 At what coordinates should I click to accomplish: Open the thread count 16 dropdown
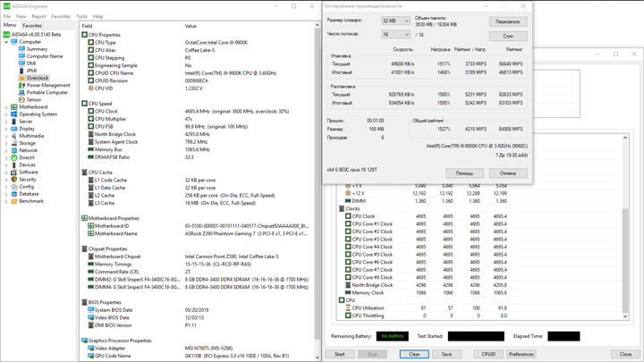[x=395, y=35]
